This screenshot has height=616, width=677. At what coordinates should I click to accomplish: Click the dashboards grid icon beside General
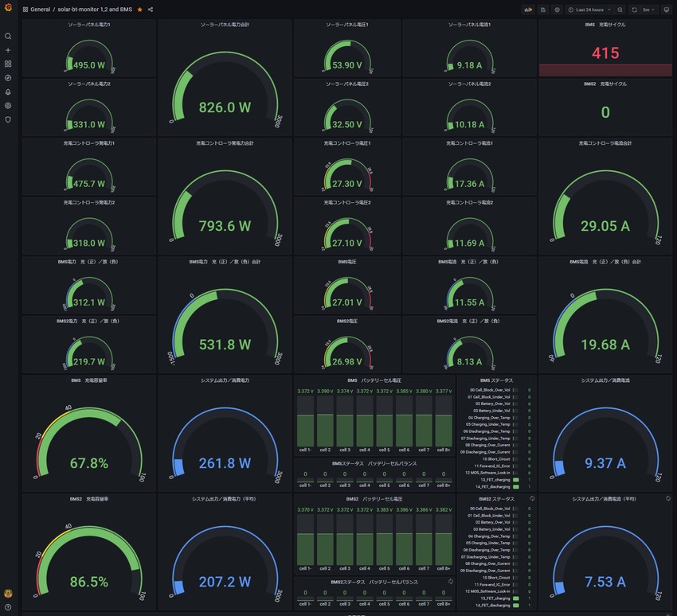coord(25,10)
